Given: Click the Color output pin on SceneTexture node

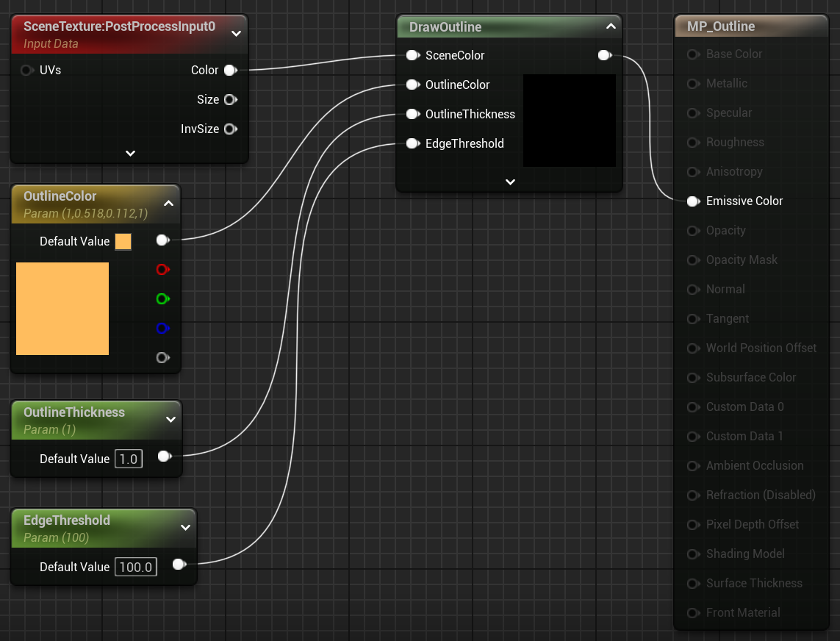Looking at the screenshot, I should point(230,71).
